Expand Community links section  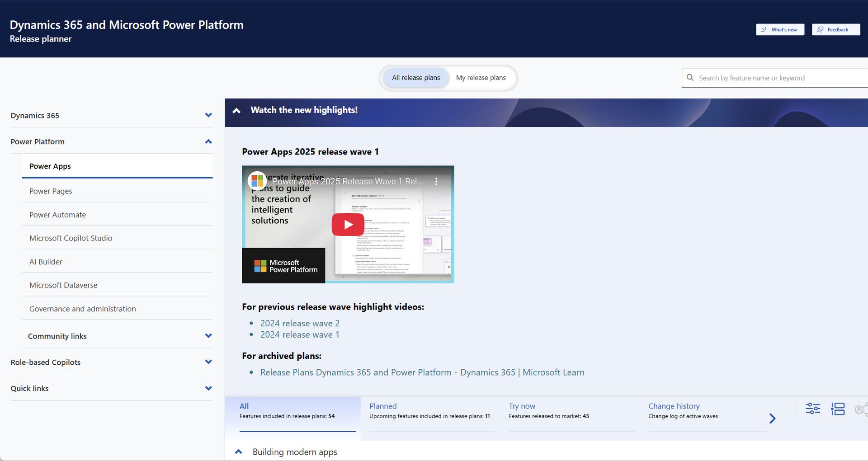tap(117, 336)
